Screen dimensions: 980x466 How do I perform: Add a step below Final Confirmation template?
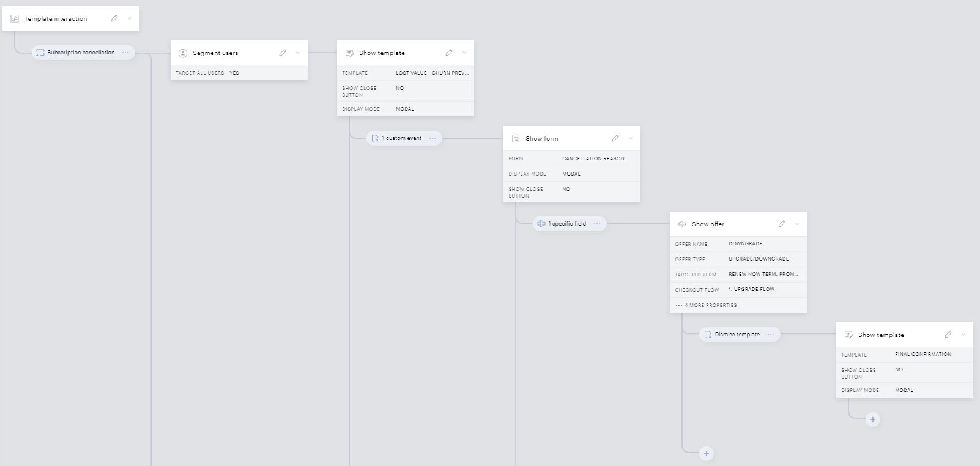coord(873,420)
